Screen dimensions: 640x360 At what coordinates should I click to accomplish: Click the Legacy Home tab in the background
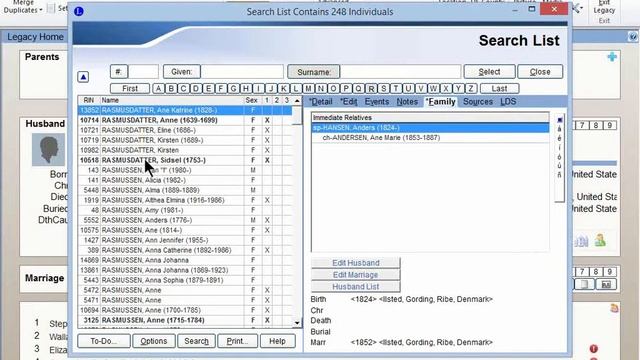point(35,37)
